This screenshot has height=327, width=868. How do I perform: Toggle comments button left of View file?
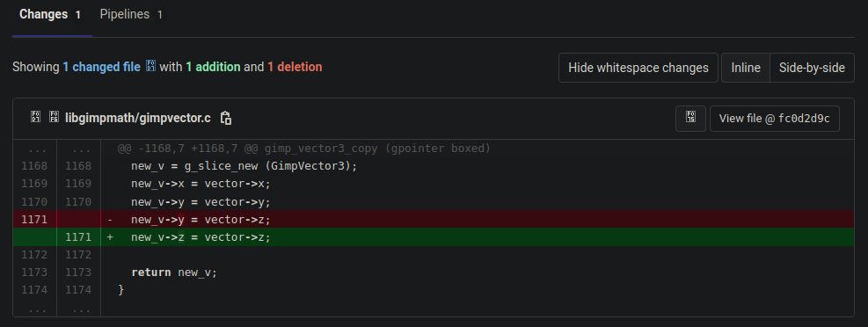tap(690, 119)
